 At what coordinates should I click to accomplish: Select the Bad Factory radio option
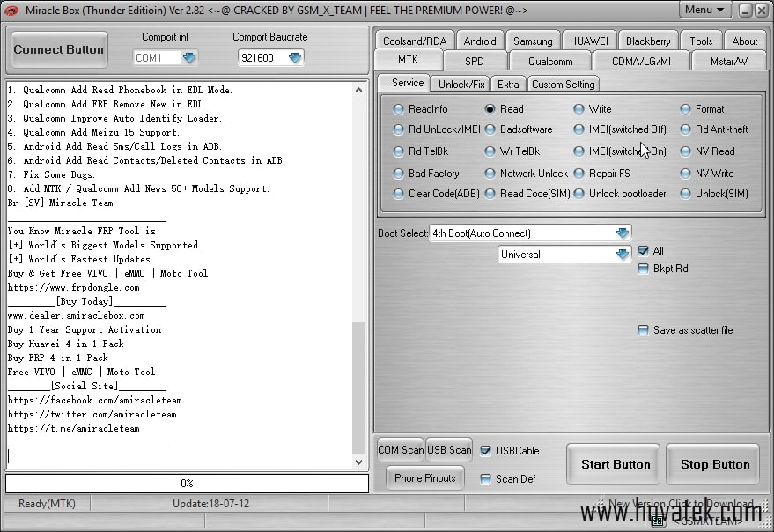pyautogui.click(x=398, y=174)
